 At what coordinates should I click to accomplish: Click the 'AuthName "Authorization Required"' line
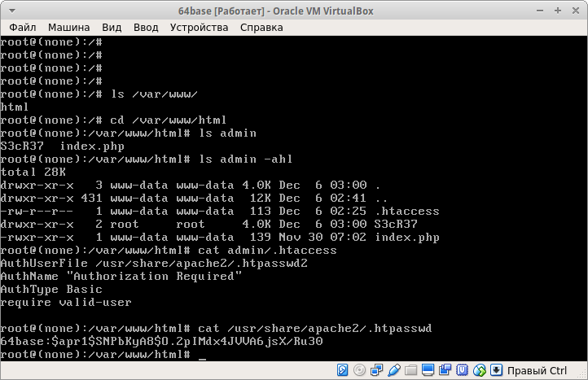point(121,277)
